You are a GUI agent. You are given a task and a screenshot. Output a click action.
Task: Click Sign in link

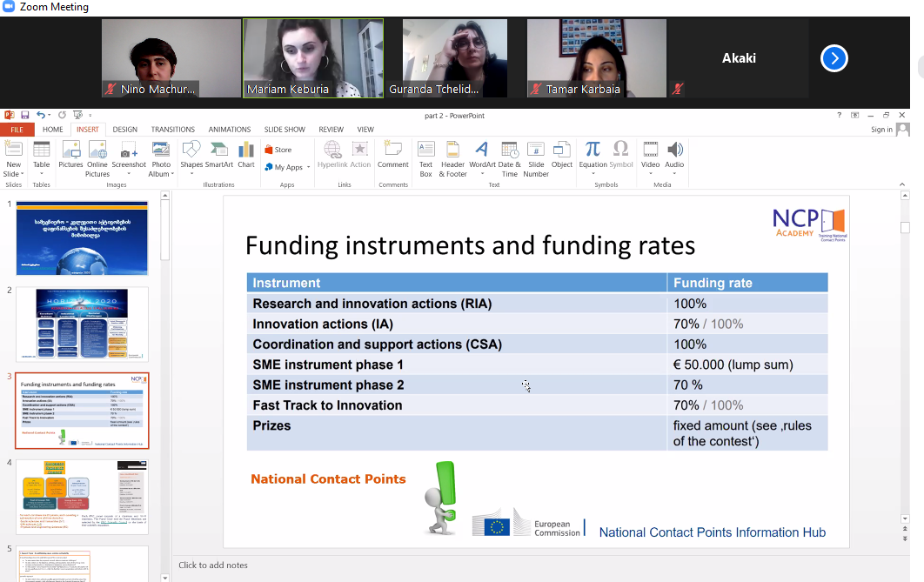click(x=881, y=130)
